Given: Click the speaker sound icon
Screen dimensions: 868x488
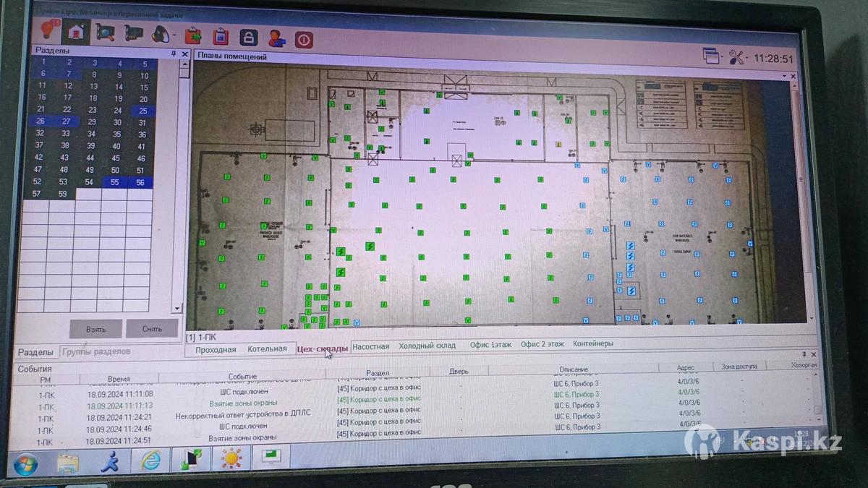Looking at the screenshot, I should 160,33.
